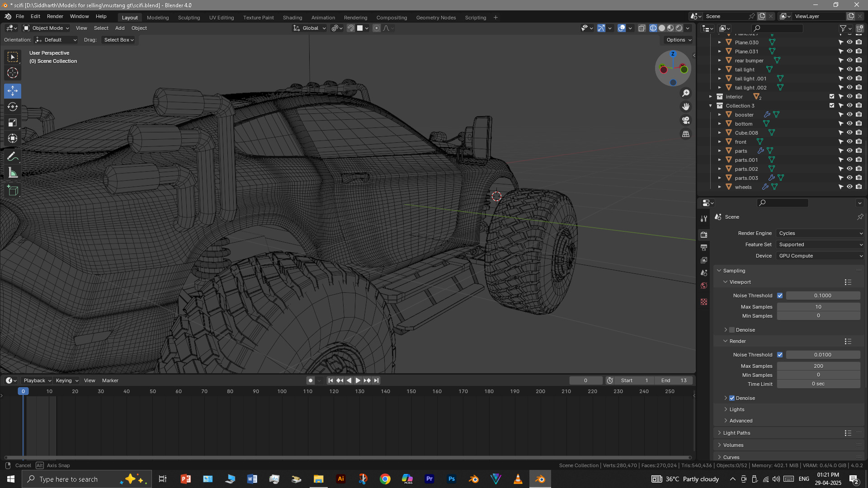This screenshot has width=868, height=488.
Task: Toggle the camera view icon
Action: point(686,120)
